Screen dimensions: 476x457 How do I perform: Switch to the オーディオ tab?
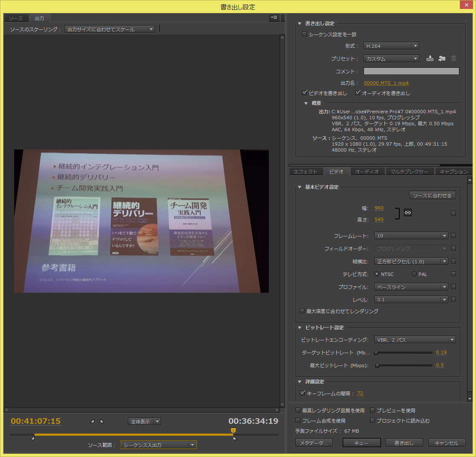click(367, 171)
